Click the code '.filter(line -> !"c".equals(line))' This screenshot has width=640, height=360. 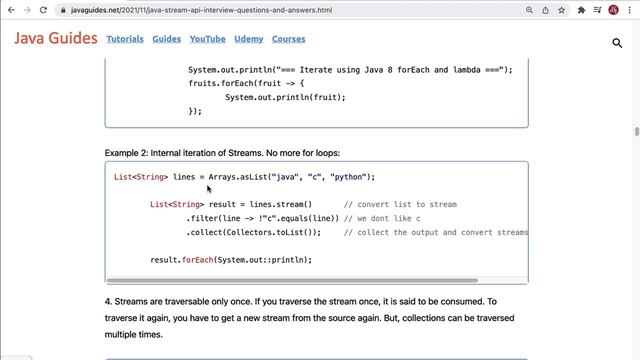[x=262, y=218]
